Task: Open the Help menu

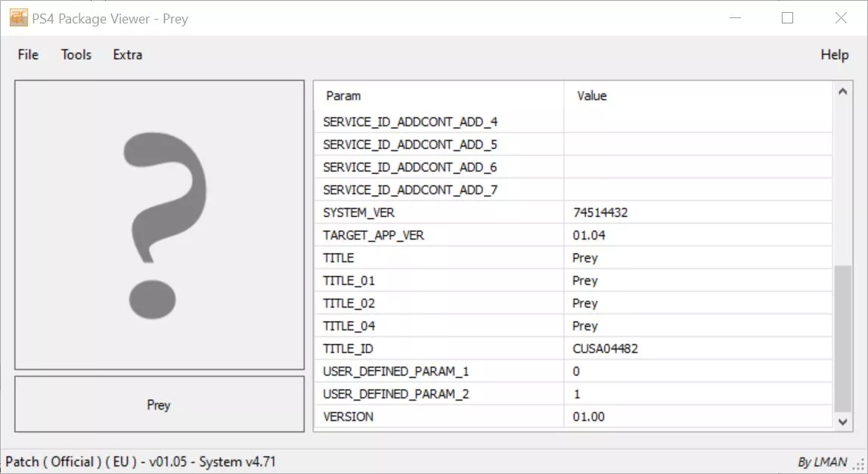Action: tap(834, 54)
